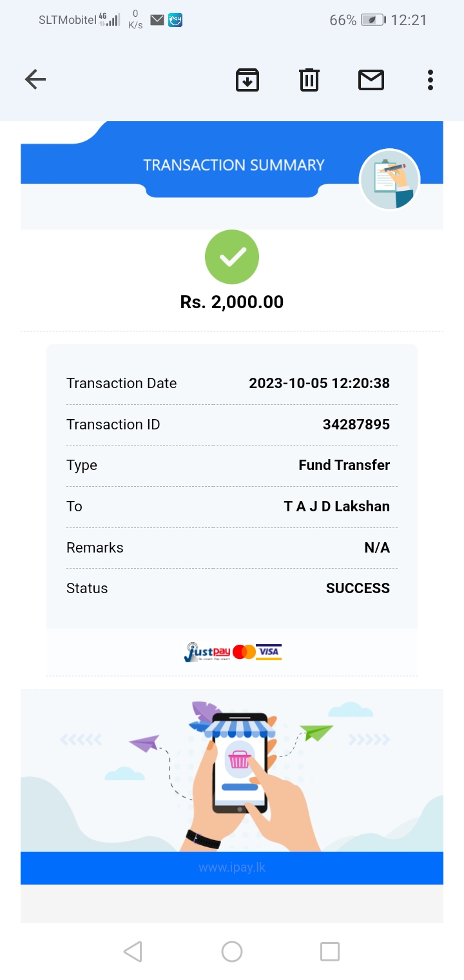The height and width of the screenshot is (980, 464).
Task: Open recent apps with the square button
Action: 329,952
